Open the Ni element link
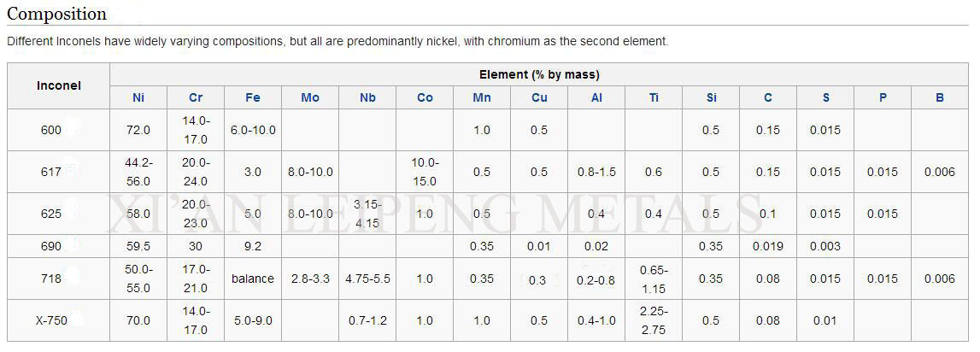Screen dimensions: 980x352 pyautogui.click(x=138, y=97)
